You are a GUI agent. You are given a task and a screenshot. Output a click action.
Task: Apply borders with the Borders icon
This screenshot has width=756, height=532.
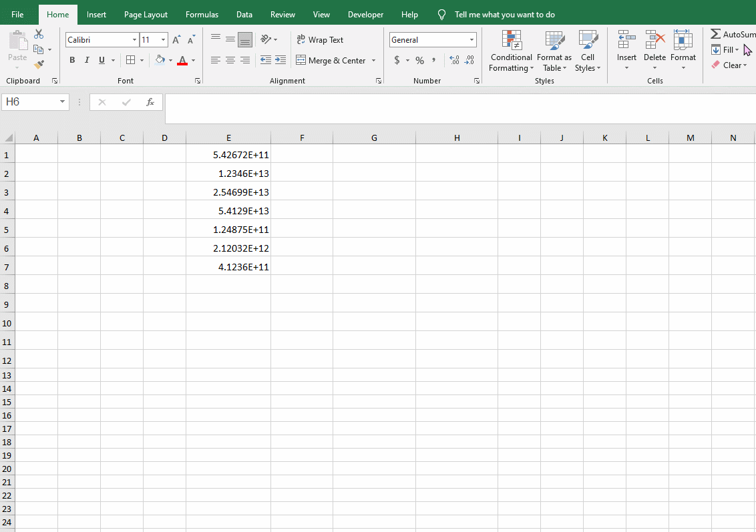tap(130, 60)
